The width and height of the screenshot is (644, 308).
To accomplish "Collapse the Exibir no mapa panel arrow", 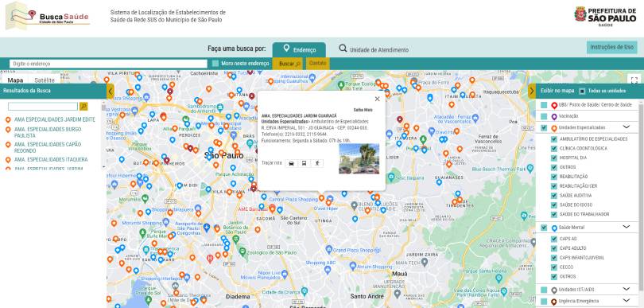I will click(x=532, y=91).
